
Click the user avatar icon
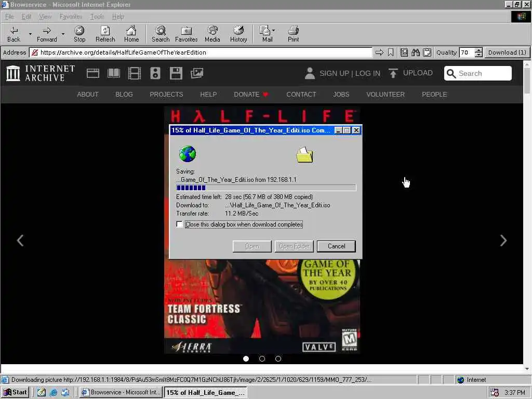click(x=310, y=73)
